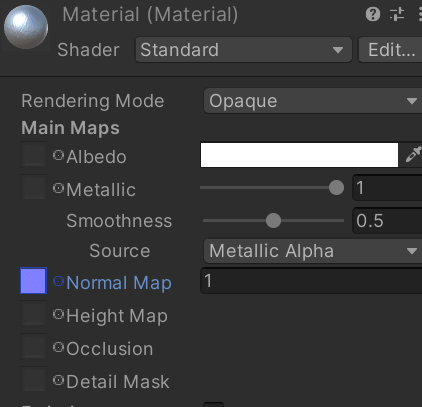This screenshot has height=407, width=422.
Task: Open texture picker circle for Metallic
Action: [58, 188]
